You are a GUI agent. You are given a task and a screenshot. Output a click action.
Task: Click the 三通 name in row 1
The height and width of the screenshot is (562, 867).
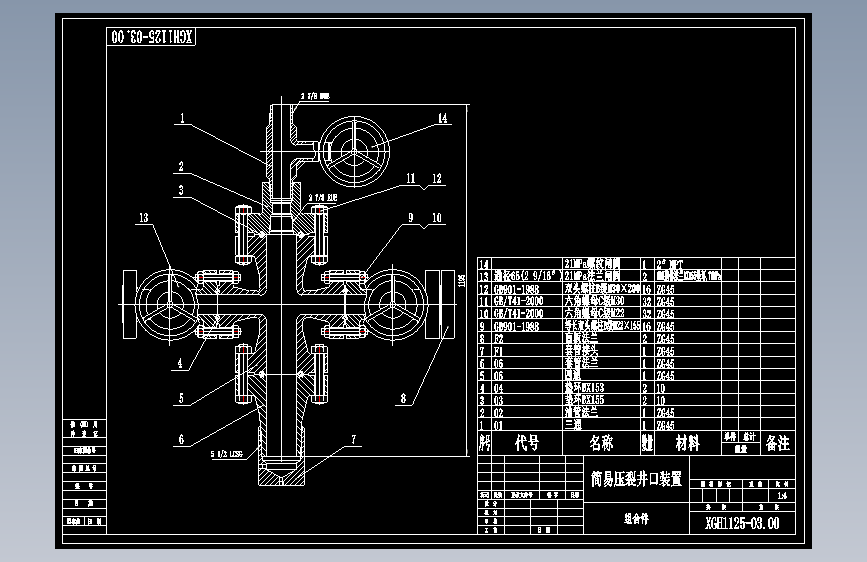(573, 425)
